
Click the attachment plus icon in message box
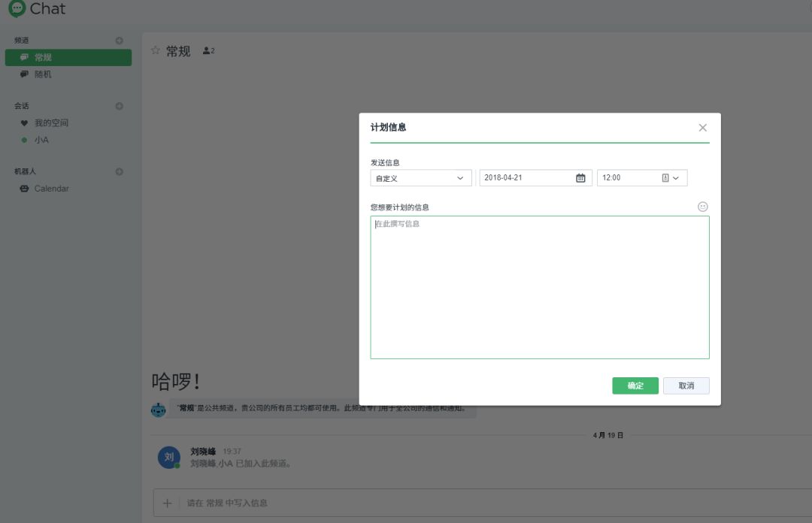167,503
